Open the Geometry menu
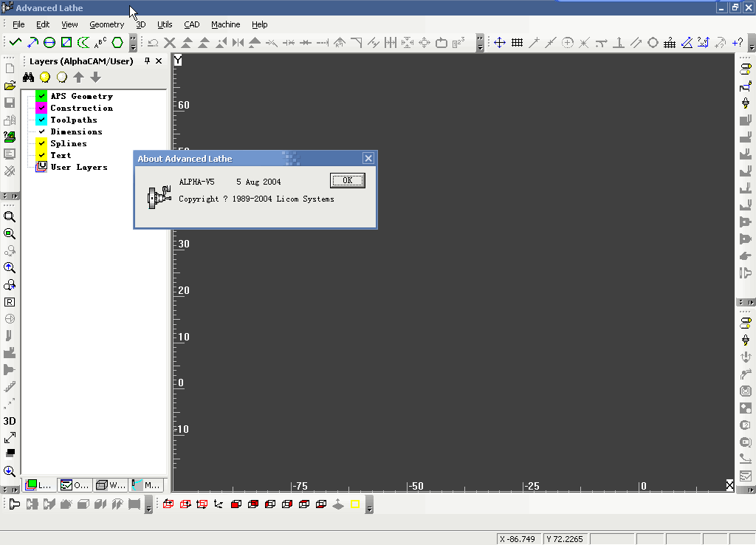 coord(106,24)
